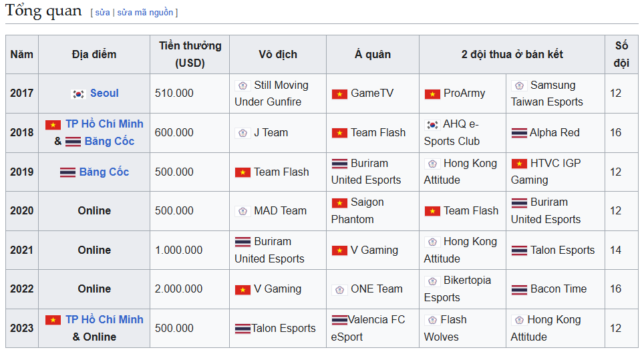The image size is (644, 356).
Task: Click Taiwan flag icon beside J Team
Action: click(243, 133)
